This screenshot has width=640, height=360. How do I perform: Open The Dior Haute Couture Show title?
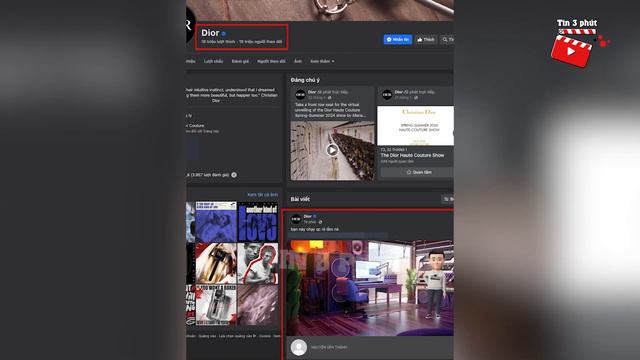(x=412, y=156)
